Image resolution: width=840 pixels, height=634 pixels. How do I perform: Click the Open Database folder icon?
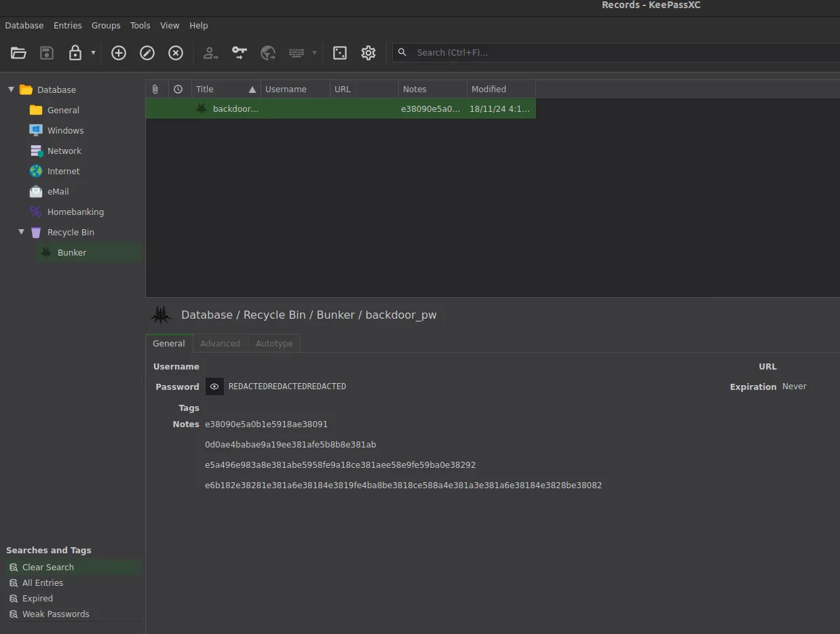(18, 53)
